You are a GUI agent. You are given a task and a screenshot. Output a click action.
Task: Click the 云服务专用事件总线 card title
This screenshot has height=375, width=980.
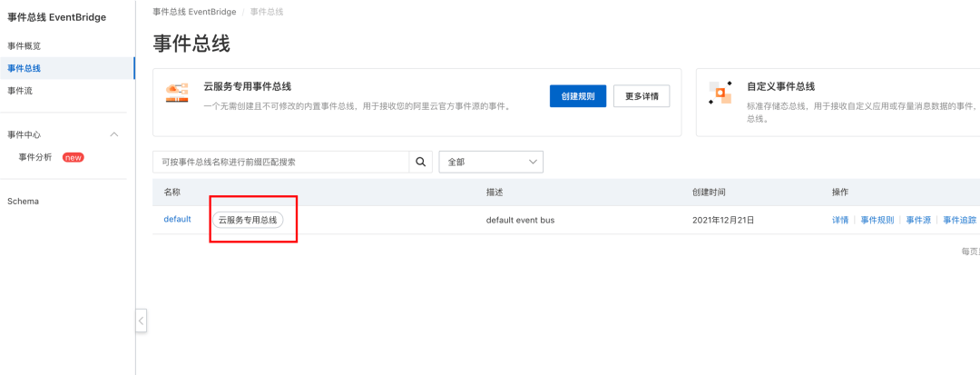(248, 87)
